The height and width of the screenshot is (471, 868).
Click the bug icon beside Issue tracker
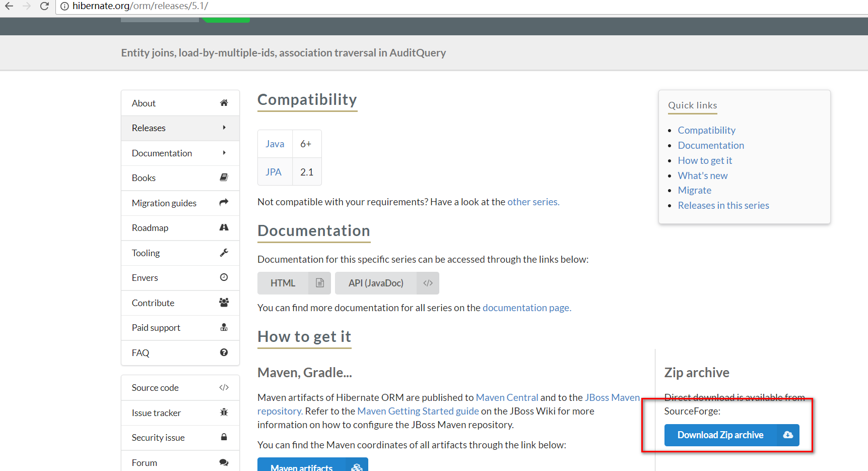[224, 412]
